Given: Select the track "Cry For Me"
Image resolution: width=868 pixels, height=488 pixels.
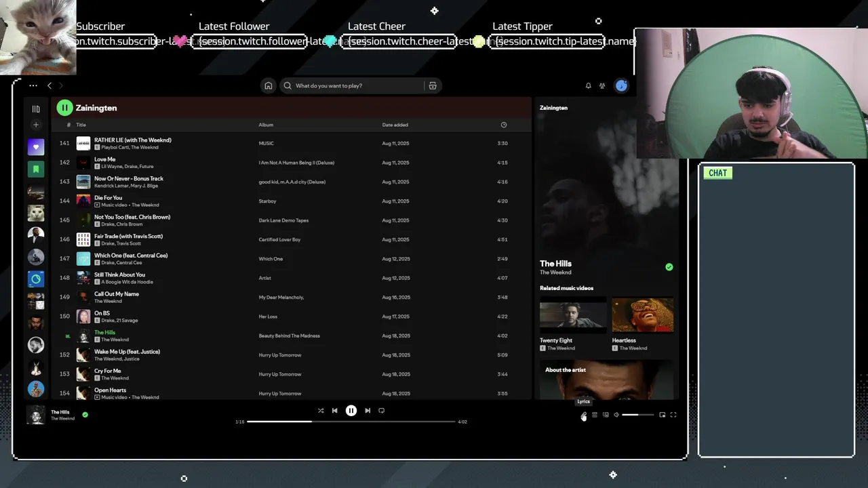Looking at the screenshot, I should (x=107, y=371).
